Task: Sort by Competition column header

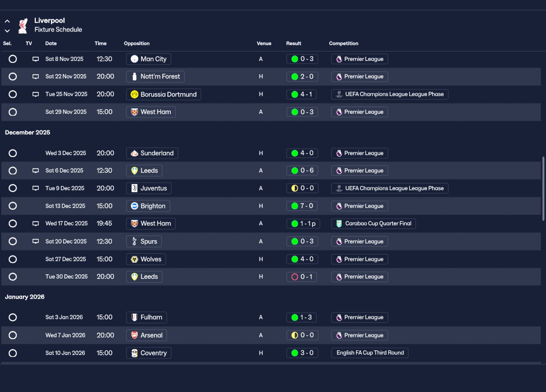Action: (343, 44)
